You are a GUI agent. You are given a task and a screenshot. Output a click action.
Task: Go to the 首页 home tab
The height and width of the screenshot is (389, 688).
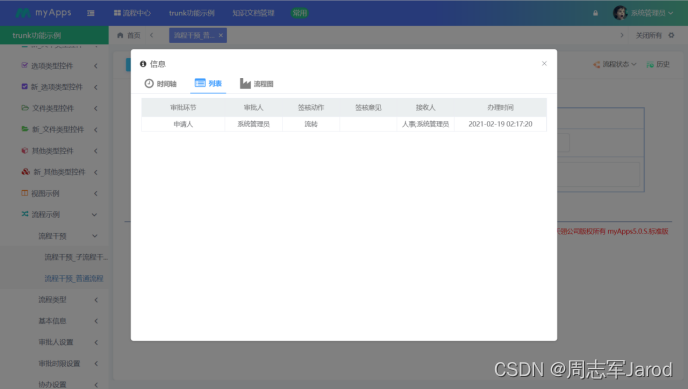tap(129, 35)
